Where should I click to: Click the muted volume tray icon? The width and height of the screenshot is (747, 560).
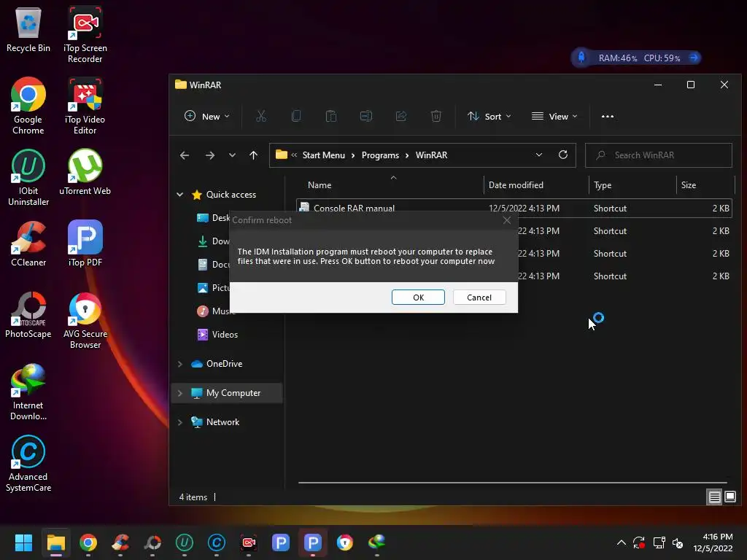coord(678,542)
